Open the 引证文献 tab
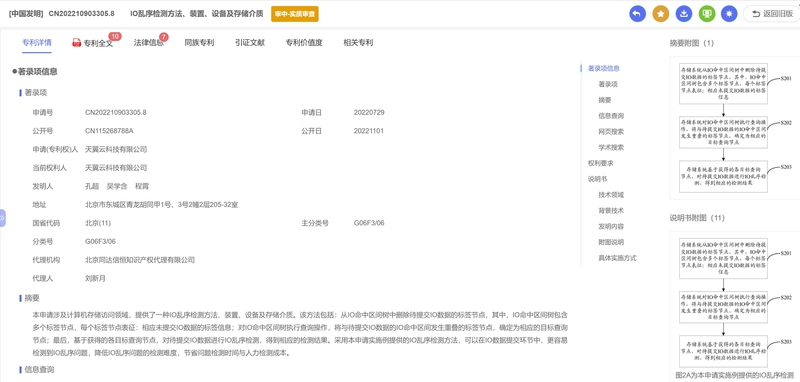The width and height of the screenshot is (800, 382). (x=250, y=43)
